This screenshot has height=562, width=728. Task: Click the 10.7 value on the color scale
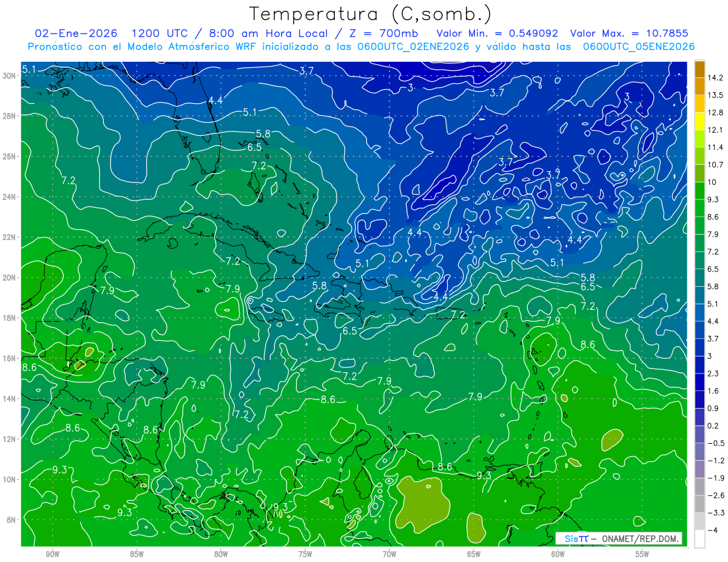(x=716, y=165)
